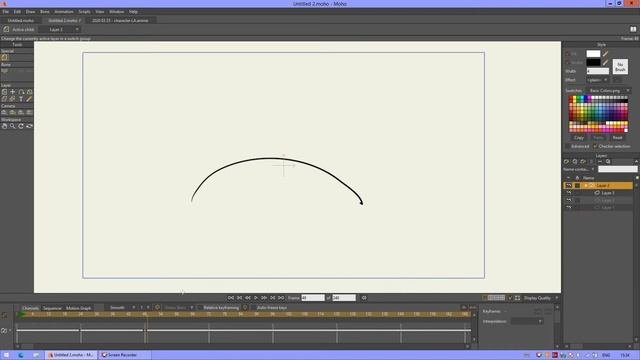Image resolution: width=640 pixels, height=360 pixels.
Task: Click the Reset style button
Action: point(617,138)
